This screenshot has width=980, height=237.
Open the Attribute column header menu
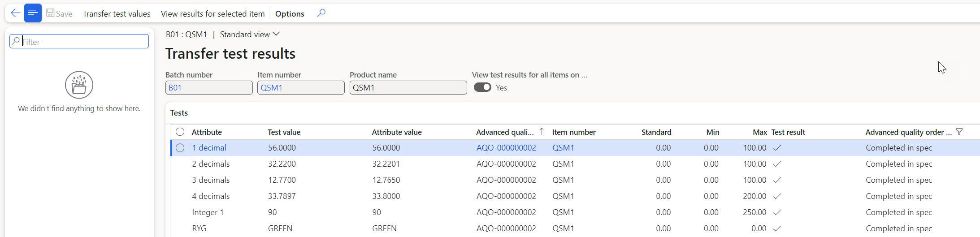207,132
